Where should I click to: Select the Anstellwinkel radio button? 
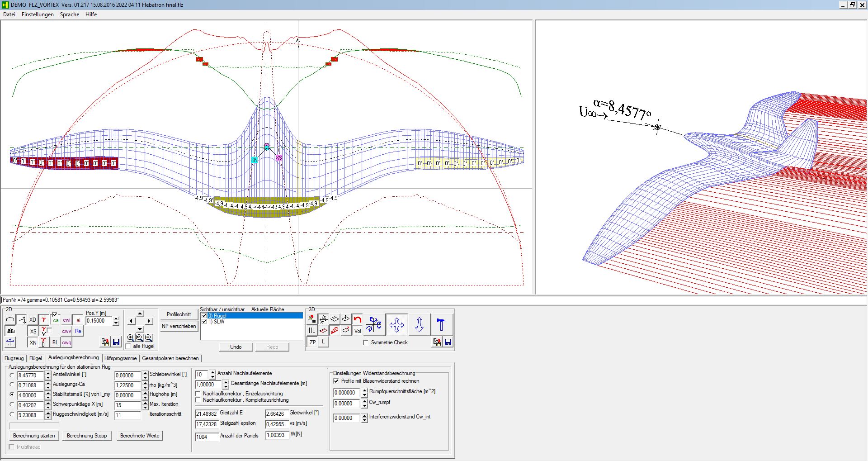12,375
